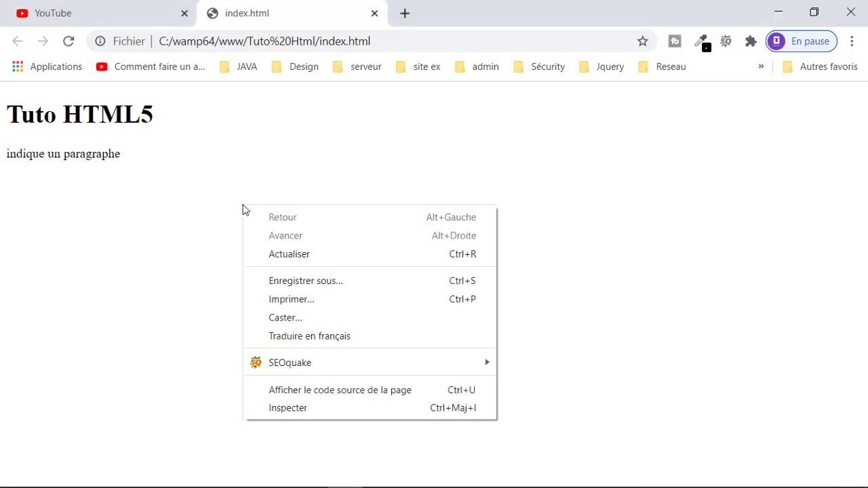Open the Extensions puzzle icon

[751, 41]
